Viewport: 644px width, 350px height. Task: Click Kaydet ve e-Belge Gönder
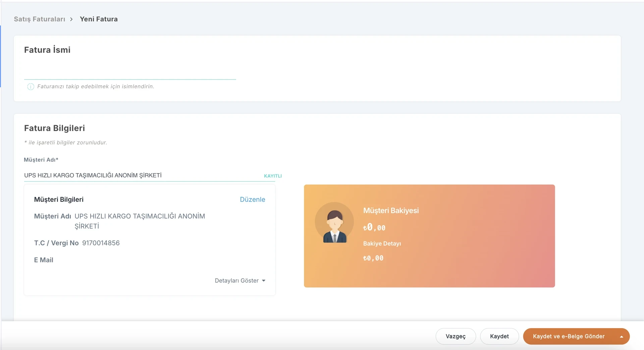tap(569, 336)
